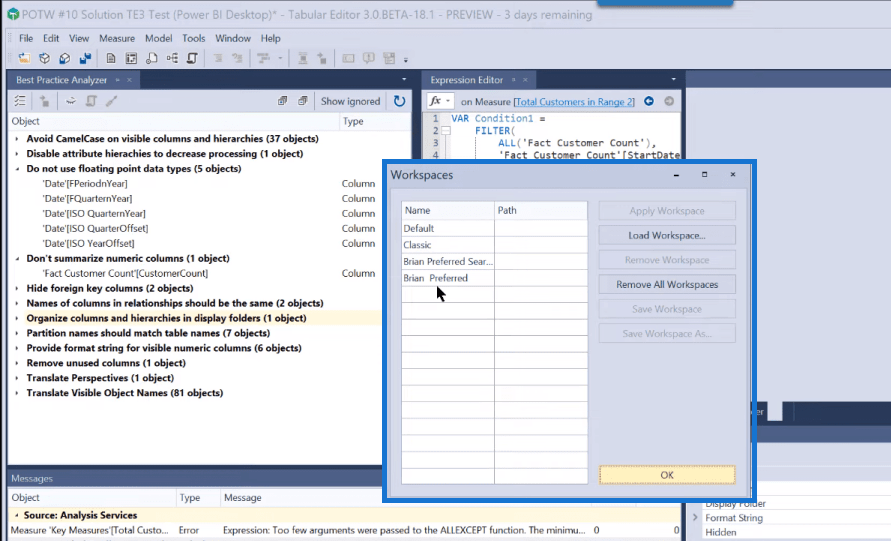Click the ignore rule eye icon
The image size is (891, 541).
pos(70,101)
